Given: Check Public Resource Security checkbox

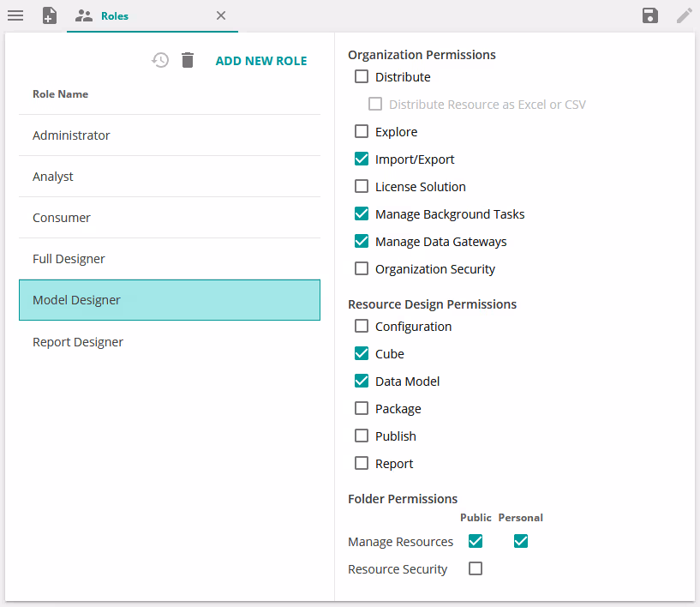Looking at the screenshot, I should click(476, 568).
